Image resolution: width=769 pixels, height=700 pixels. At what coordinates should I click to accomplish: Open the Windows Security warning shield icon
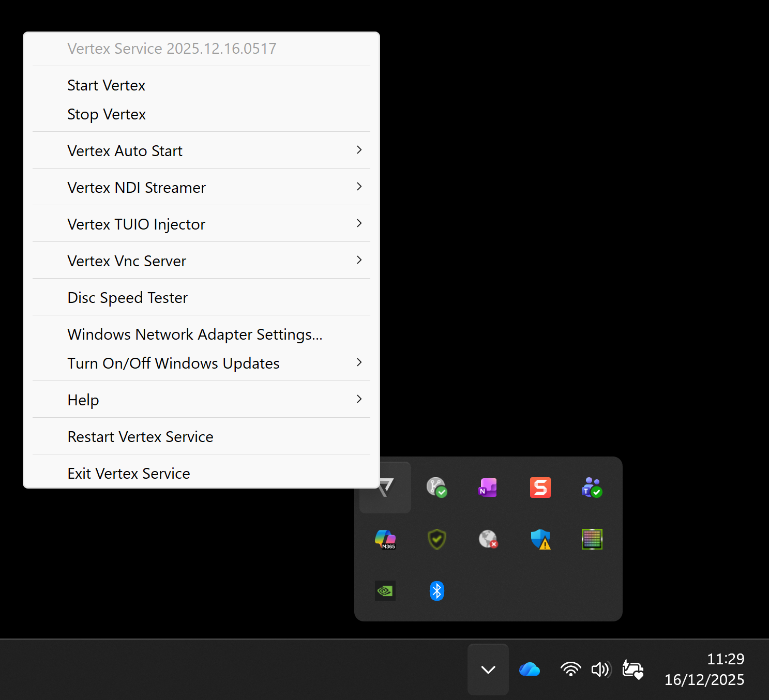click(x=540, y=539)
